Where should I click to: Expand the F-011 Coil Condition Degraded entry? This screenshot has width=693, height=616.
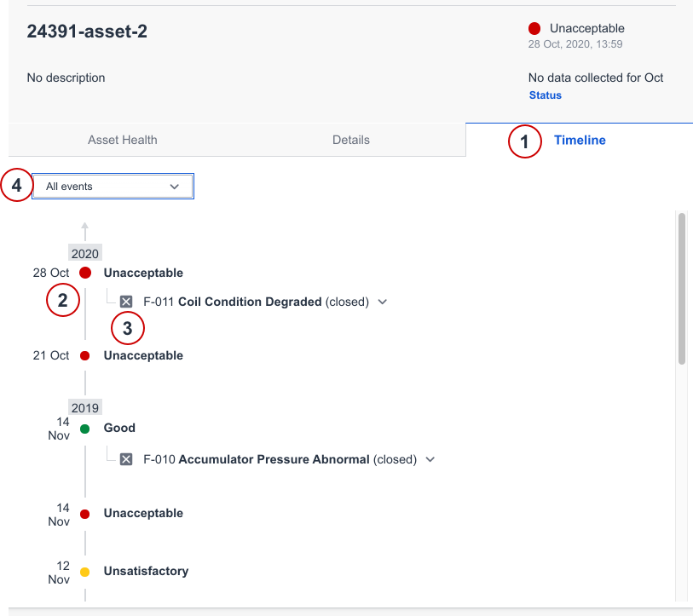382,302
